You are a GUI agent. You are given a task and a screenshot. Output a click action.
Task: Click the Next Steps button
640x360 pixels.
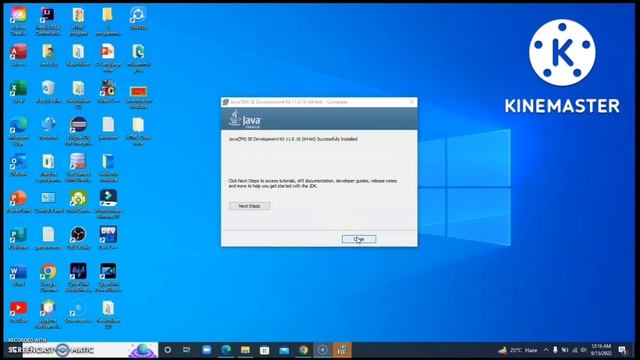point(249,206)
